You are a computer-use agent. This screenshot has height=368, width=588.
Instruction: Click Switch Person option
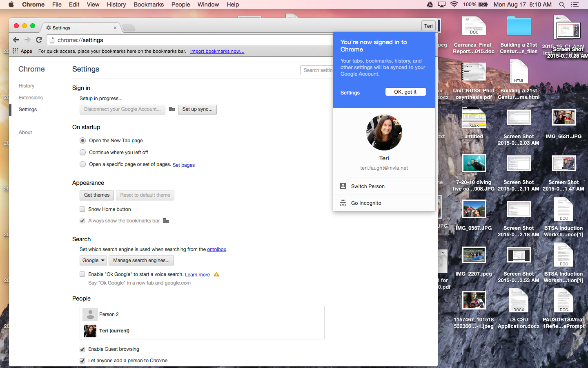point(384,186)
